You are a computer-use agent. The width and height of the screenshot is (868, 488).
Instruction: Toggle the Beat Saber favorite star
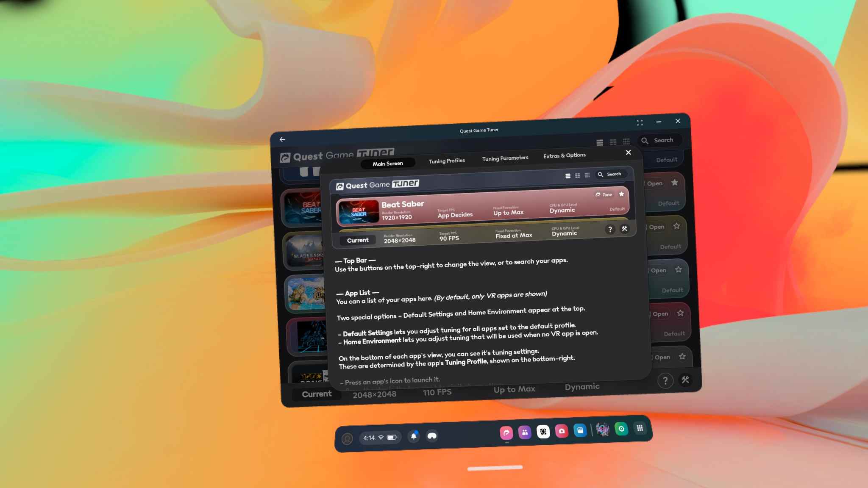coord(621,195)
